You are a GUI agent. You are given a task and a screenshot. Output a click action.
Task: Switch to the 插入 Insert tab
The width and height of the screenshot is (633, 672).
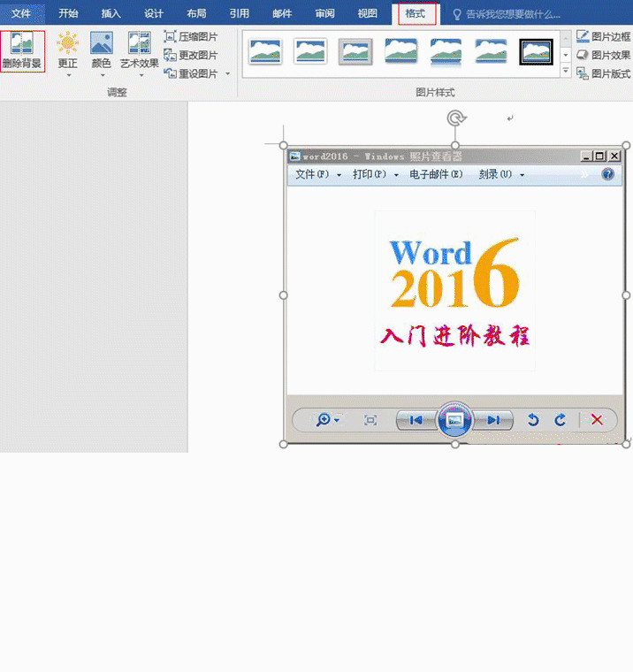click(x=111, y=14)
